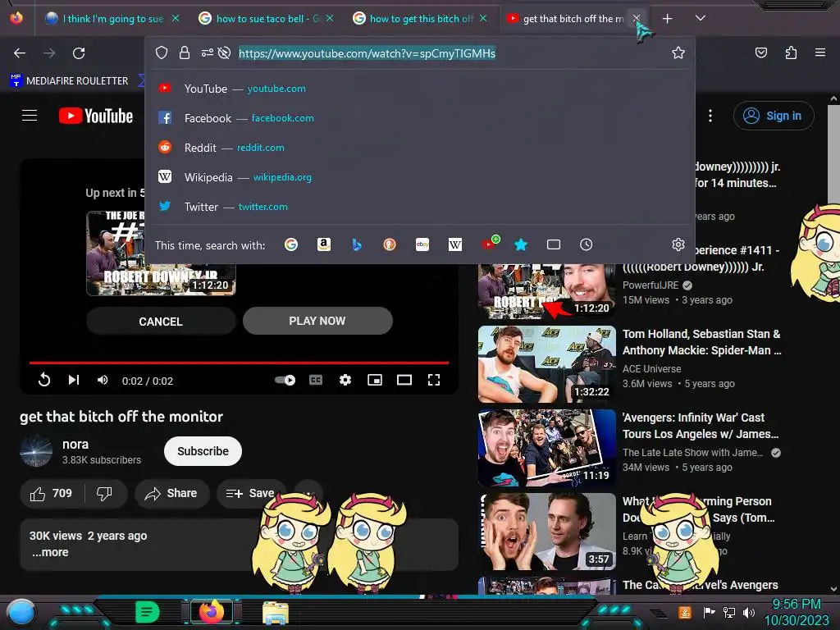840x630 pixels.
Task: Open a new tab with plus button
Action: [x=667, y=19]
